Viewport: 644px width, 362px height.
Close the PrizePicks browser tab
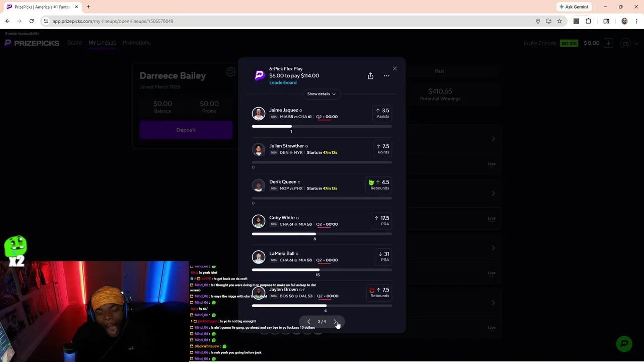click(x=76, y=7)
